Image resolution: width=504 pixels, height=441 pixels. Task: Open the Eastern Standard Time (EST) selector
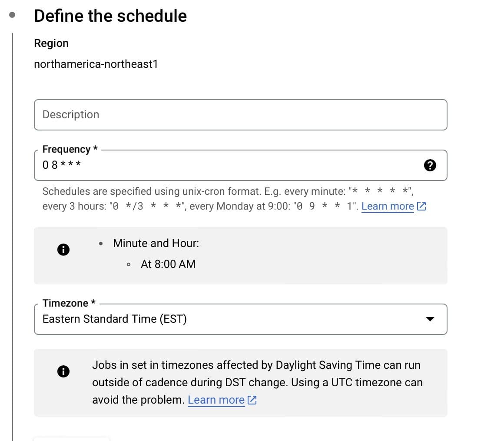coord(217,319)
